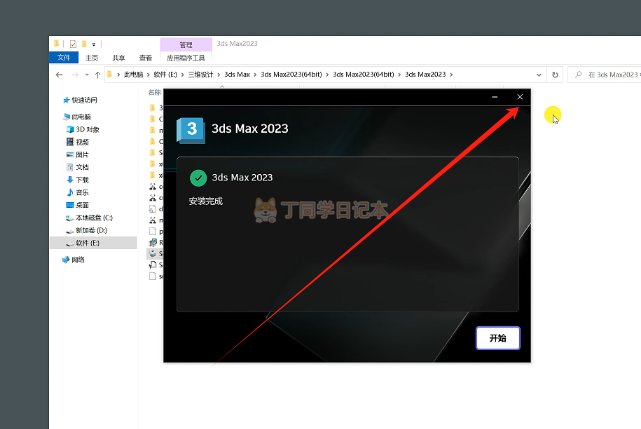Select 此电脑 in the navigation pane
This screenshot has width=641, height=429.
78,117
